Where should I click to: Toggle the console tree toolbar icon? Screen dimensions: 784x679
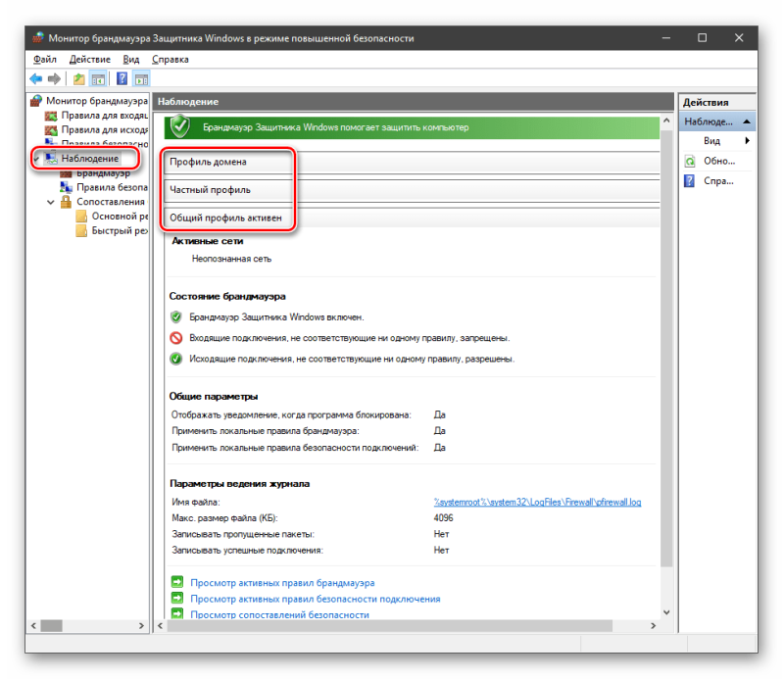pos(98,78)
